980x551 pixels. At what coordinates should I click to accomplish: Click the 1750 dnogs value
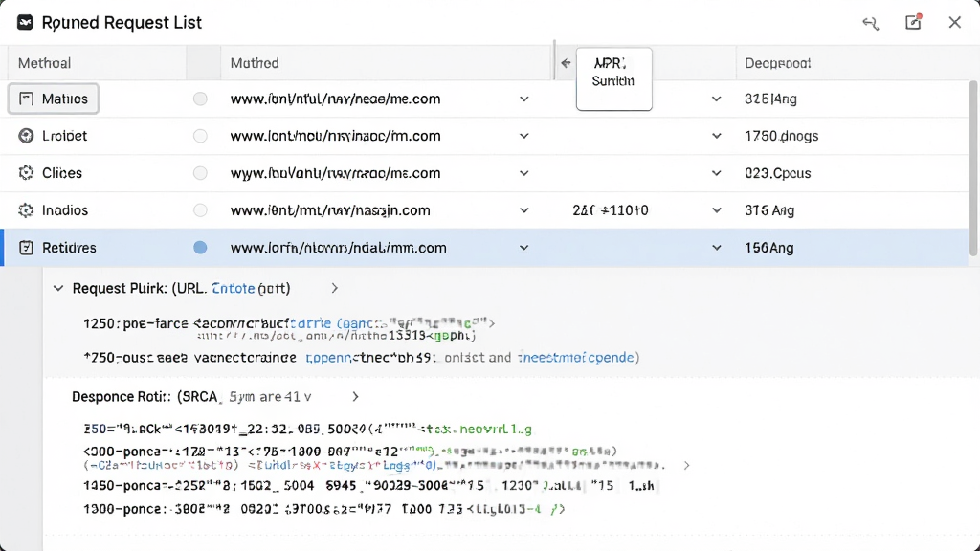coord(781,136)
